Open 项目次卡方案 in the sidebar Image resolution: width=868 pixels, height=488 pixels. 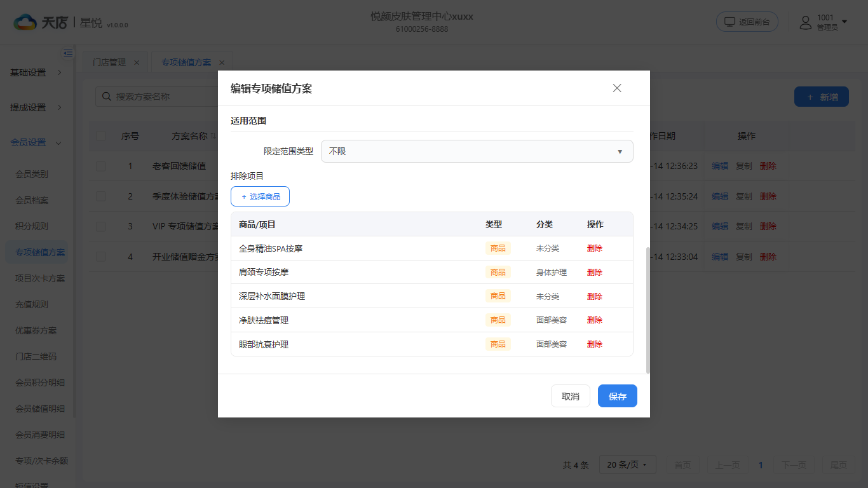coord(40,278)
